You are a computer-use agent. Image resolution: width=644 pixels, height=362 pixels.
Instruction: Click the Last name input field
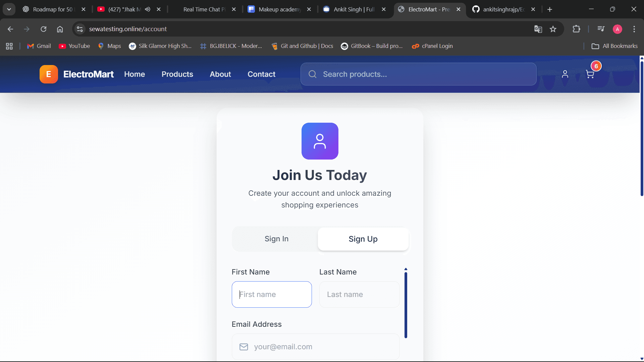point(359,294)
